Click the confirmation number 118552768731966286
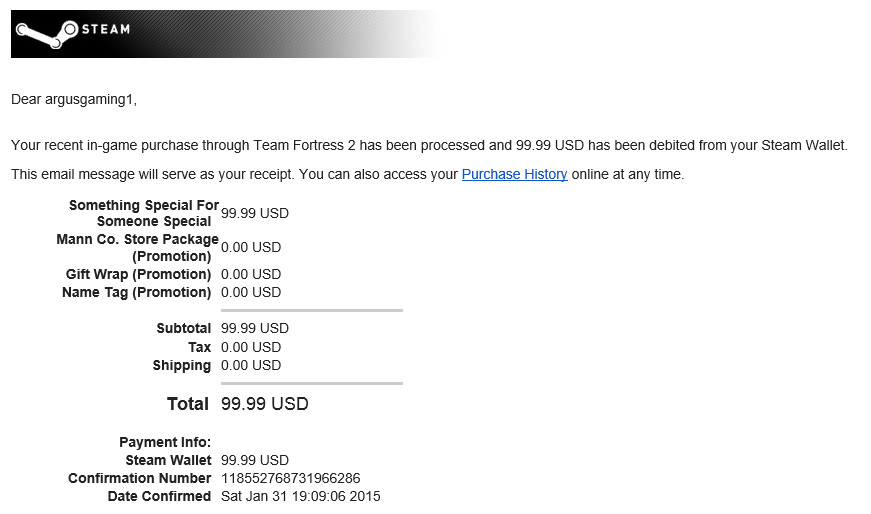This screenshot has width=871, height=514. (x=291, y=478)
